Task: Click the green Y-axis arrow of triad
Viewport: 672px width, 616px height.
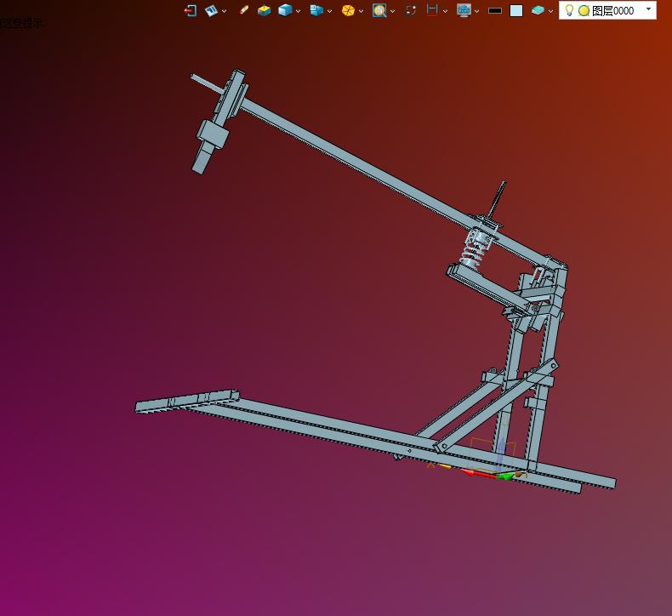Action: point(507,476)
